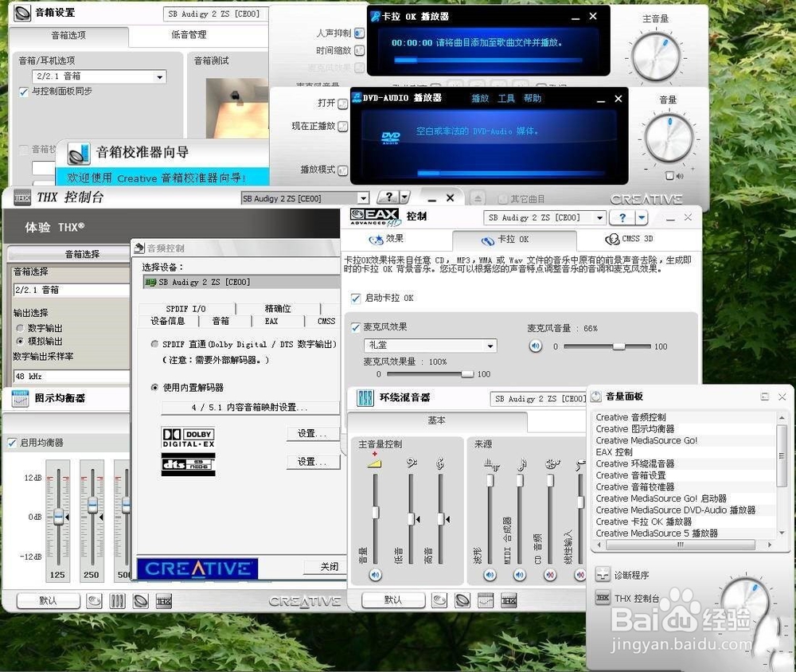Open THX console from equalizer bottom bar

click(x=164, y=601)
